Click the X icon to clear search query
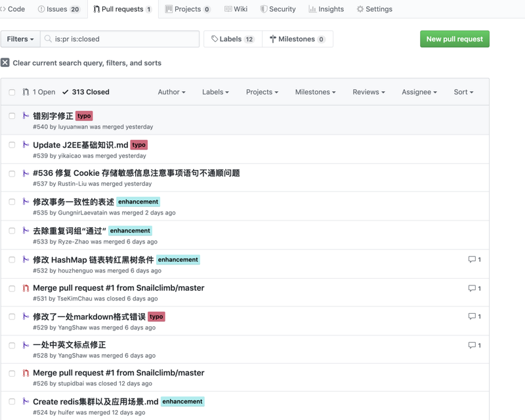Image resolution: width=525 pixels, height=420 pixels. click(x=5, y=62)
